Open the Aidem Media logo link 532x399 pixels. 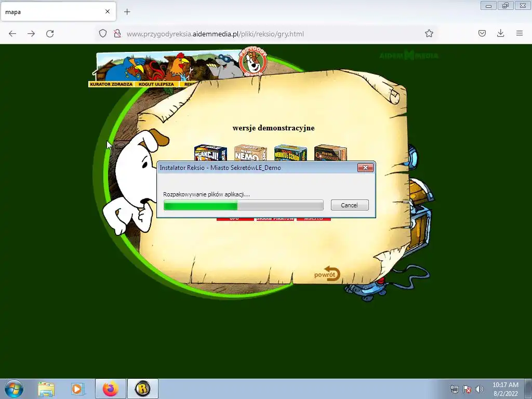coord(409,55)
